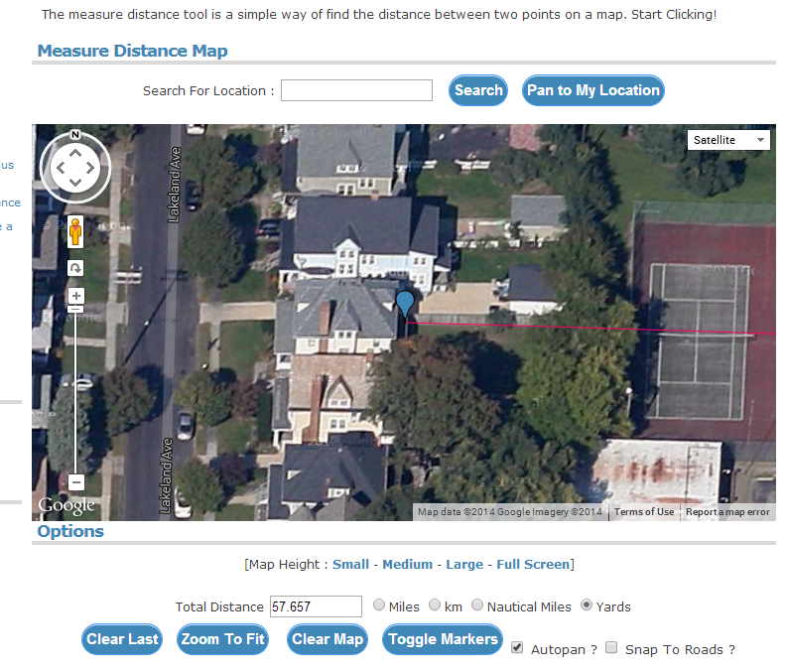This screenshot has width=786, height=672.
Task: Disable the Autopan checkbox
Action: coord(517,648)
